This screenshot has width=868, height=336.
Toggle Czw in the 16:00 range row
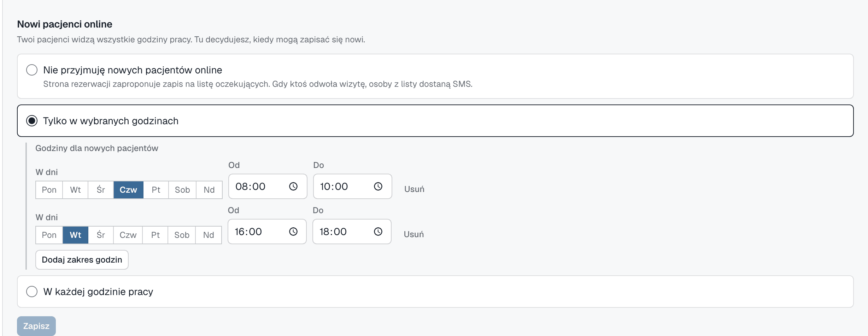click(128, 235)
